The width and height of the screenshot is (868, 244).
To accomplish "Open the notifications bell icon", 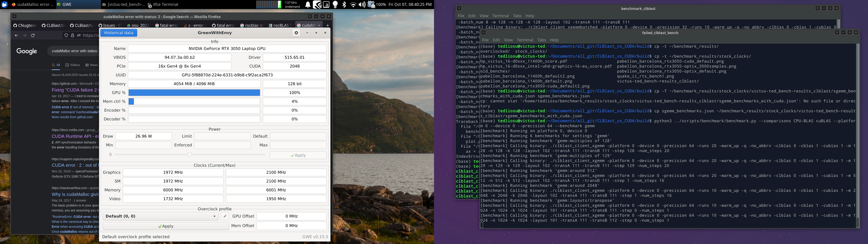I will (x=308, y=4).
